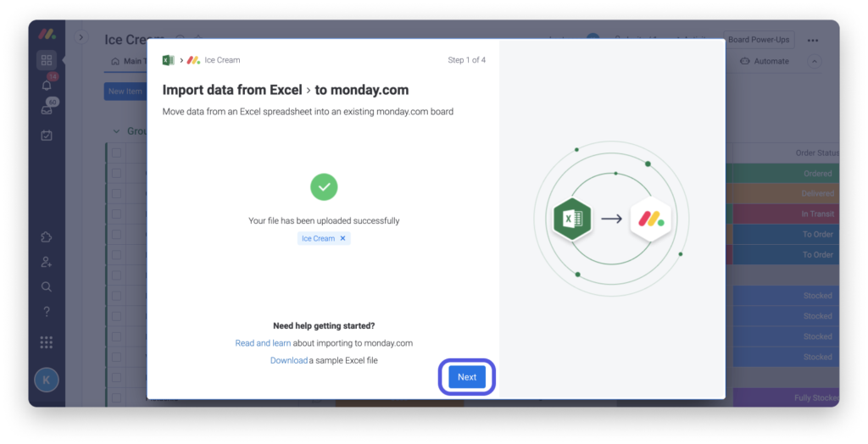Open search magnifier in sidebar
This screenshot has width=868, height=444.
(47, 287)
